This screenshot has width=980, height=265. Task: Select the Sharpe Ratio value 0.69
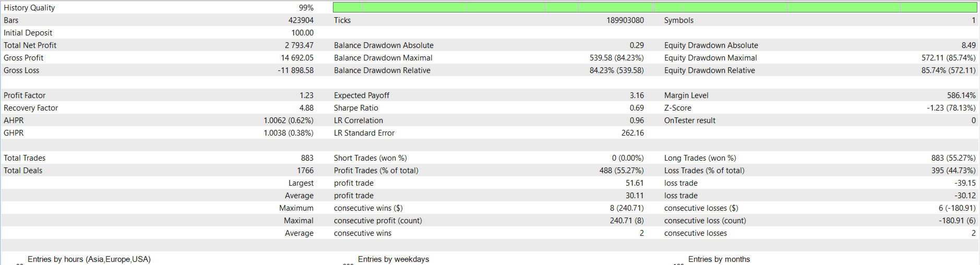click(x=637, y=108)
